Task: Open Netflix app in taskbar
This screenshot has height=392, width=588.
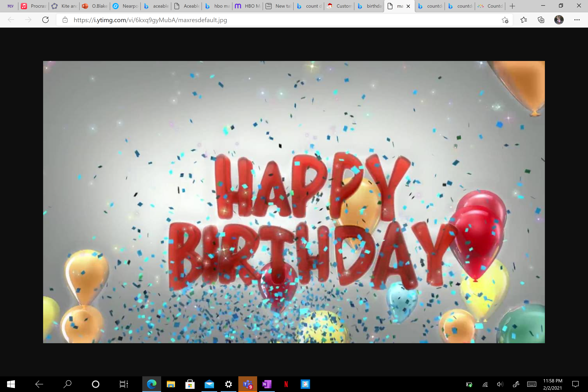Action: pos(286,384)
